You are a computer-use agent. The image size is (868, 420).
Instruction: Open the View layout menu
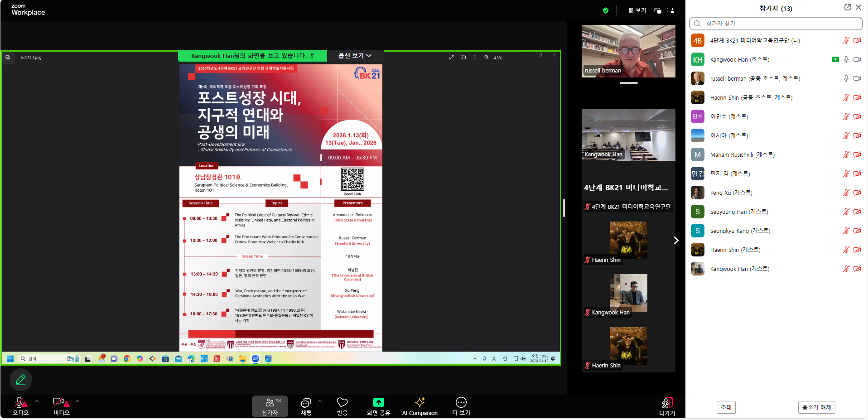point(637,10)
